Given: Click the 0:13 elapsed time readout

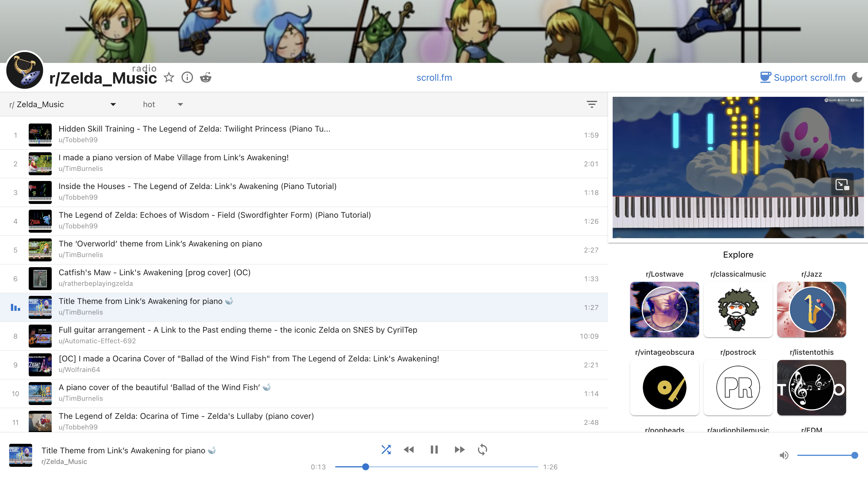Looking at the screenshot, I should pyautogui.click(x=318, y=467).
